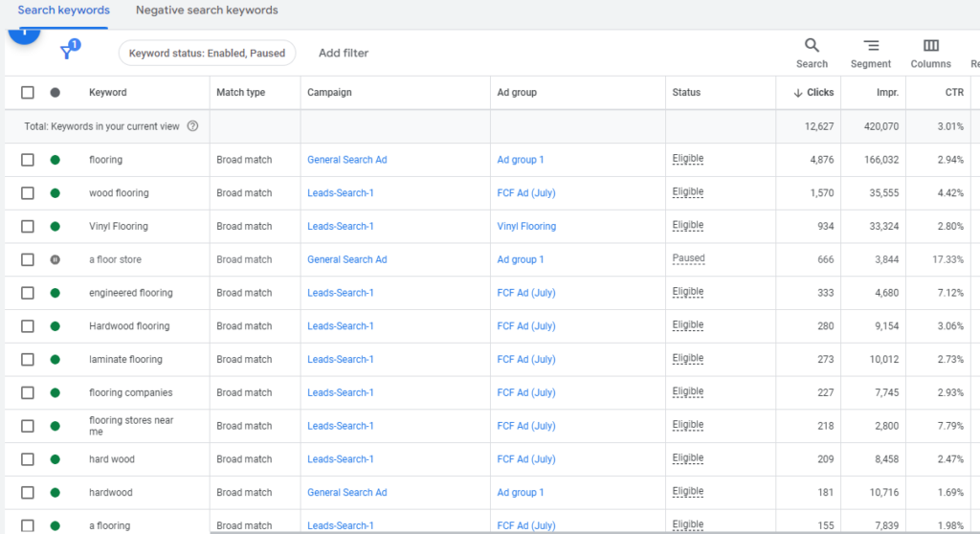Image resolution: width=980 pixels, height=534 pixels.
Task: Click the filter funnel icon
Action: (67, 52)
